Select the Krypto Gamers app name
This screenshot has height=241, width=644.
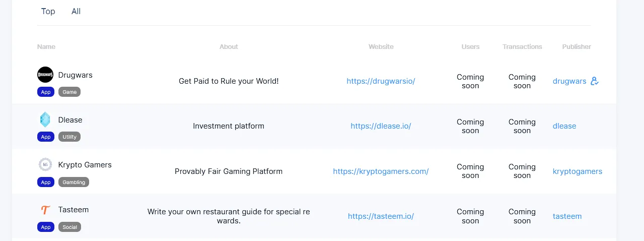[85, 164]
